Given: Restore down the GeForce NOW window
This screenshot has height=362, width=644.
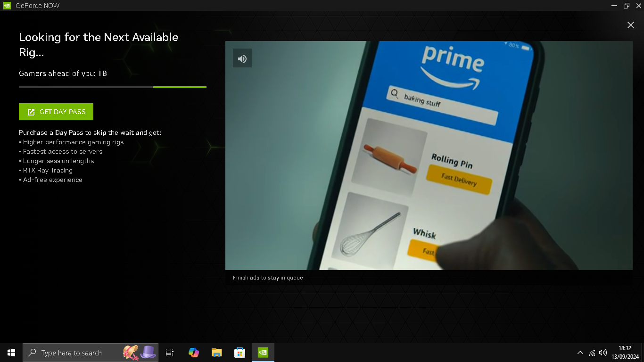Looking at the screenshot, I should tap(627, 6).
